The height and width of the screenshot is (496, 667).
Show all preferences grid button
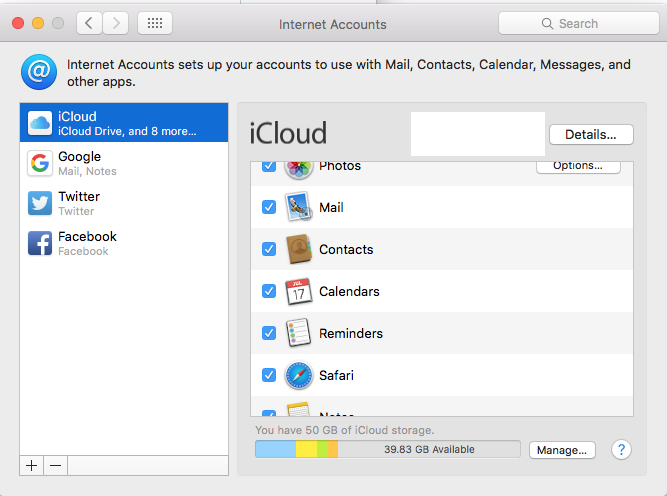(x=155, y=23)
